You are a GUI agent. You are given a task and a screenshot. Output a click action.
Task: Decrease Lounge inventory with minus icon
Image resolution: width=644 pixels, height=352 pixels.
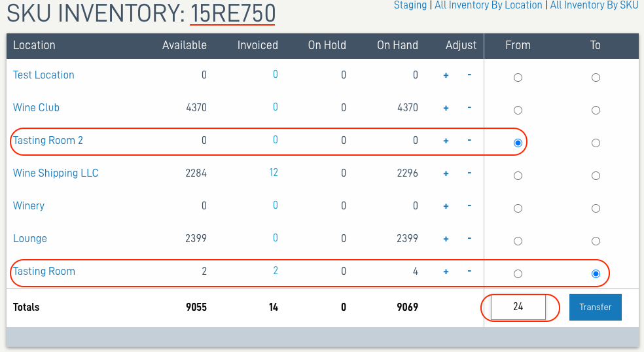(x=469, y=238)
